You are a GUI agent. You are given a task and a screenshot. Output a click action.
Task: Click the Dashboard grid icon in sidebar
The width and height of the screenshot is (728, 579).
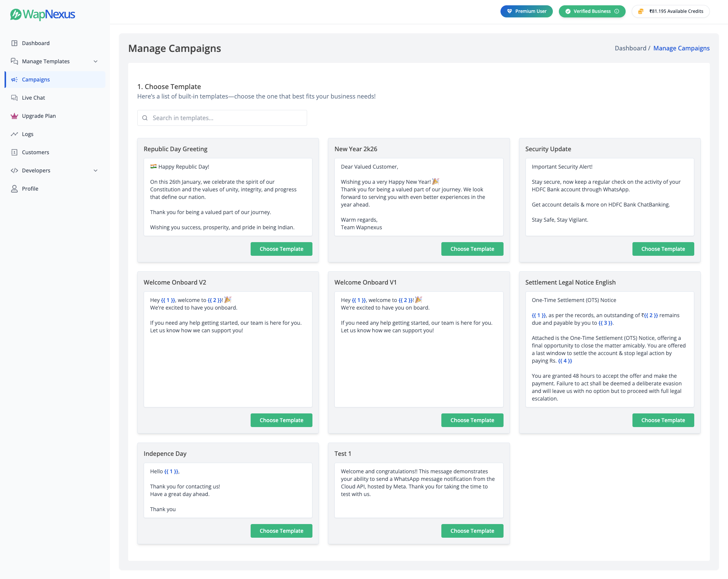coord(14,43)
